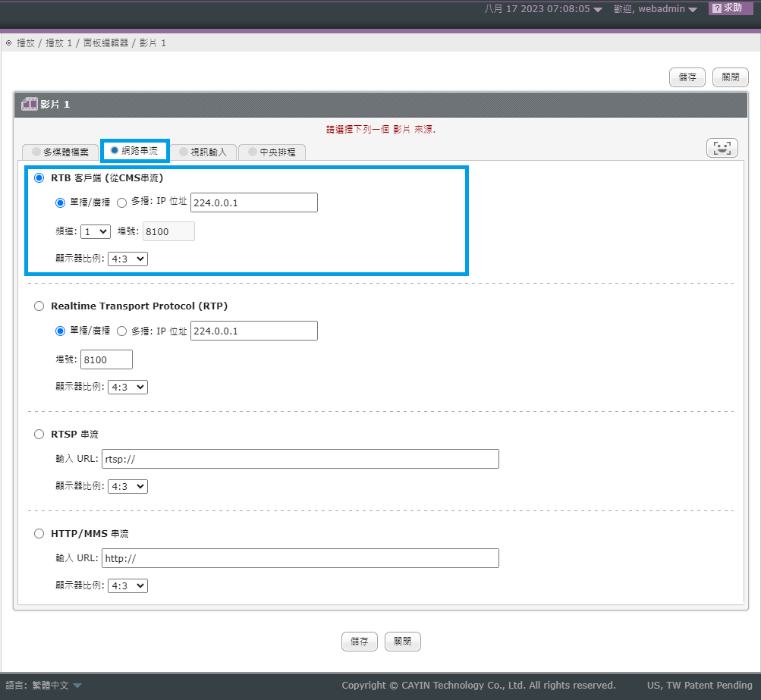This screenshot has width=761, height=700.
Task: Select the 網路串流 tab
Action: [134, 151]
